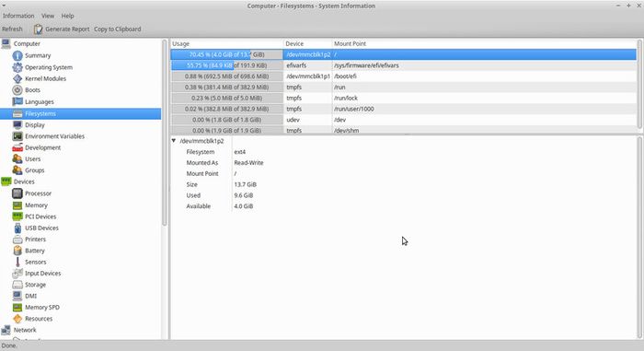644x351 pixels.
Task: Select the Computer category in sidebar
Action: [x=27, y=43]
